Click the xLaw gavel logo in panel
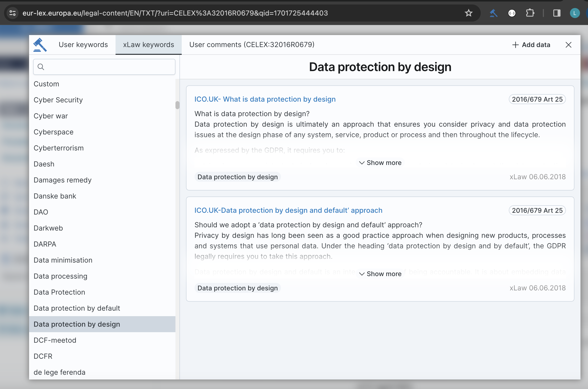 tap(40, 45)
